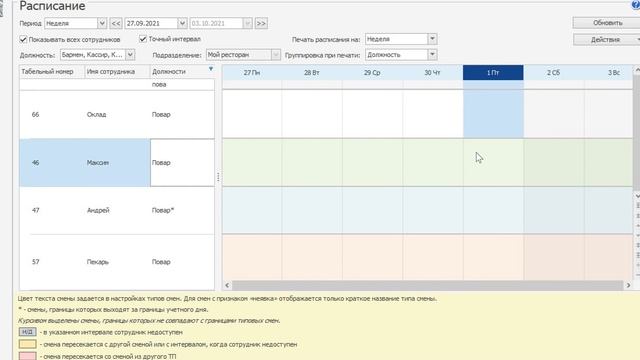Click the pink other-TP legend swatch
Viewport: 640px width, 360px height.
(27, 356)
